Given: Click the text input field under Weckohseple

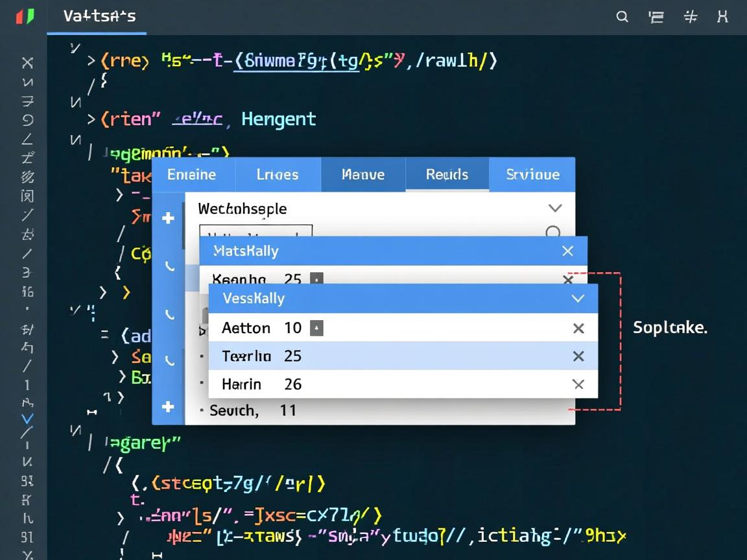Looking at the screenshot, I should pyautogui.click(x=255, y=233).
